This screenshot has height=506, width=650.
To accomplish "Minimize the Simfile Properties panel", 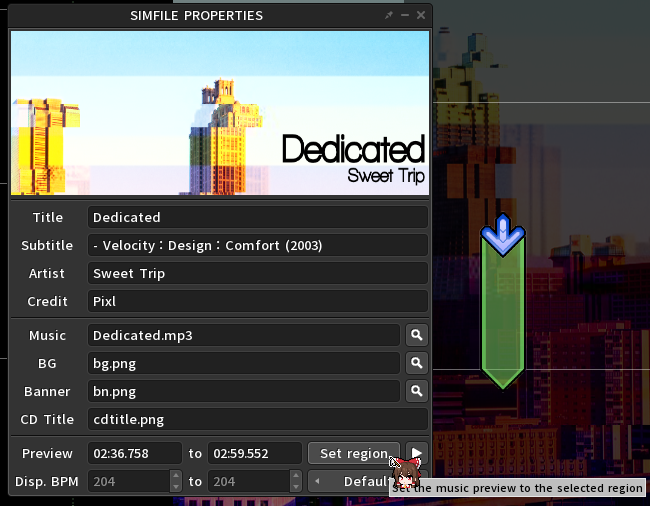I will 405,15.
